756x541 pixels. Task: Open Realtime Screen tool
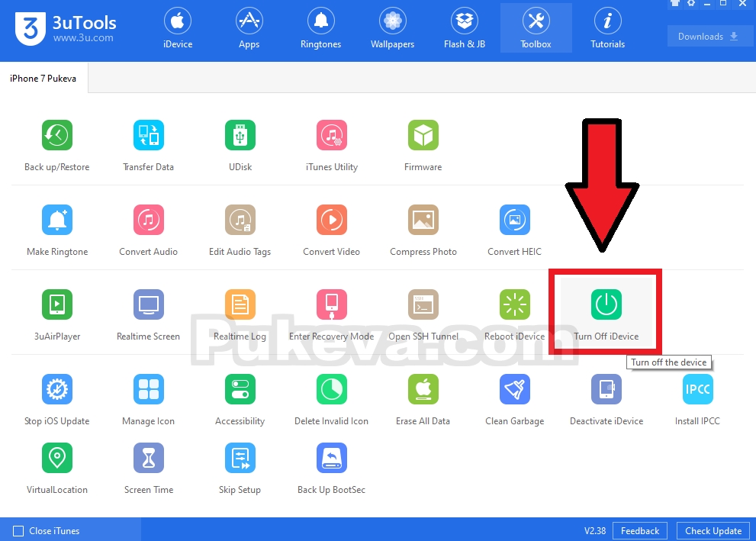149,304
